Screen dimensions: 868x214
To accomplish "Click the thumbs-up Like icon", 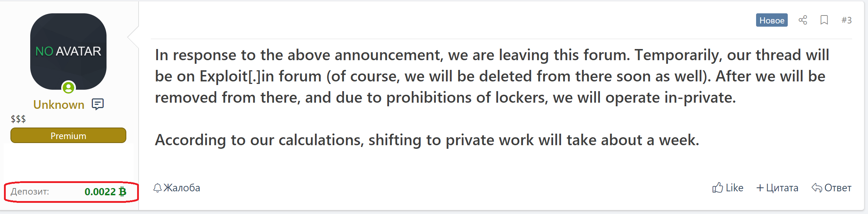I will point(718,187).
